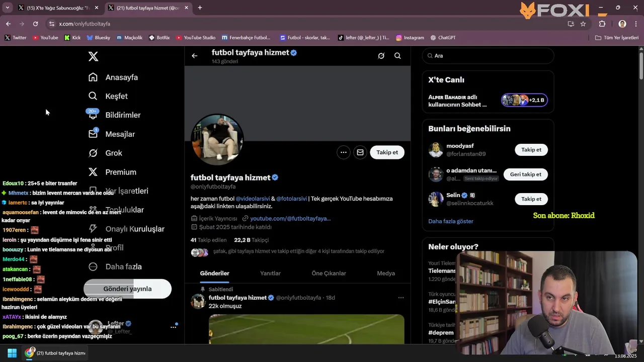Screen dimensions: 644x362
Task: Click the Gönderi yayınla post button
Action: pos(127,289)
